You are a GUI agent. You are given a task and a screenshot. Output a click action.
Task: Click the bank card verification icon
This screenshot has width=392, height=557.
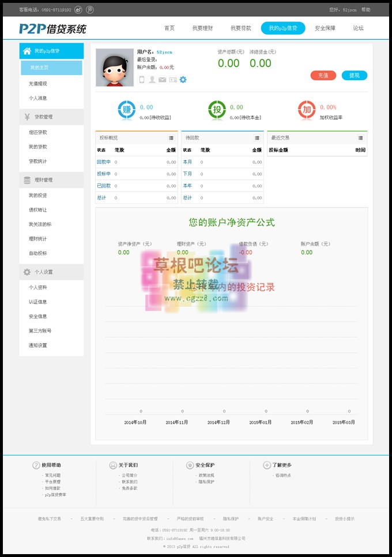[173, 80]
